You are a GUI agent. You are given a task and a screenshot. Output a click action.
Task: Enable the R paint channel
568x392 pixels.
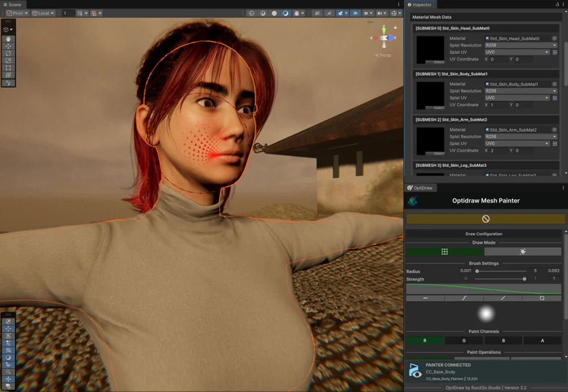[x=425, y=341]
